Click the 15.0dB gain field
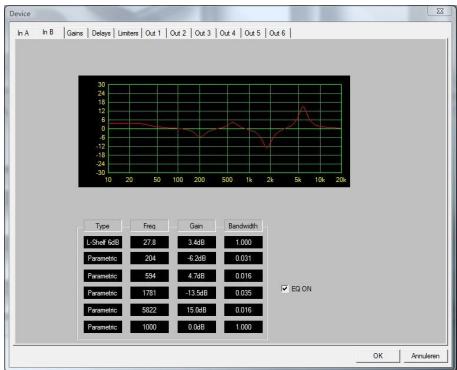The image size is (457, 370). [x=197, y=310]
